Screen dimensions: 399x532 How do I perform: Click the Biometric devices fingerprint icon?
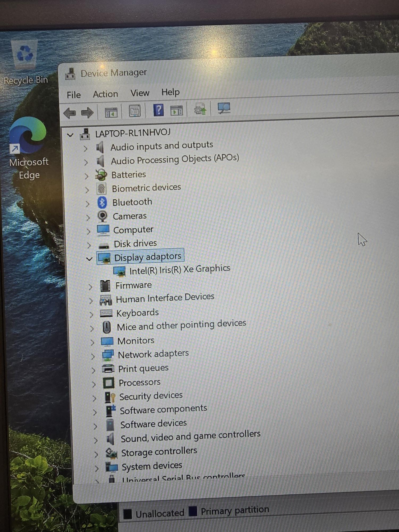[x=101, y=189]
